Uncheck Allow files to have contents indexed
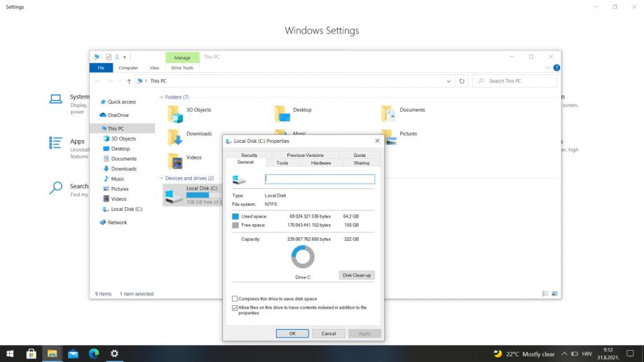This screenshot has width=644, height=362. point(235,308)
